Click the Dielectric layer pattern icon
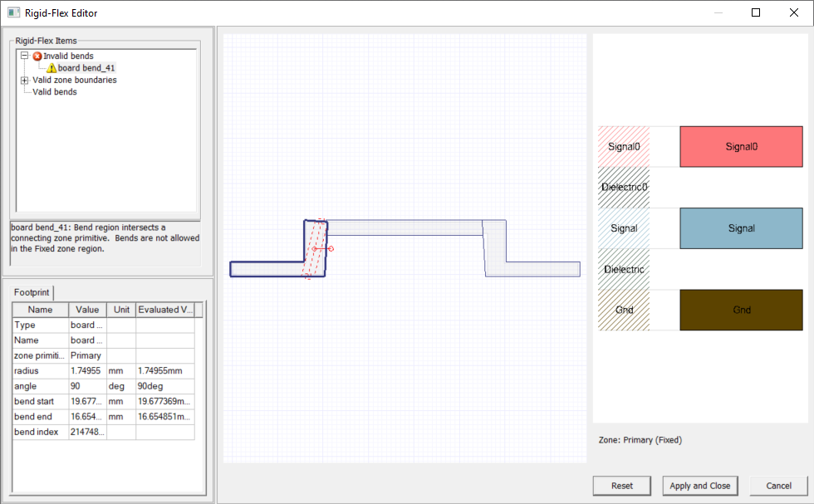 click(623, 269)
